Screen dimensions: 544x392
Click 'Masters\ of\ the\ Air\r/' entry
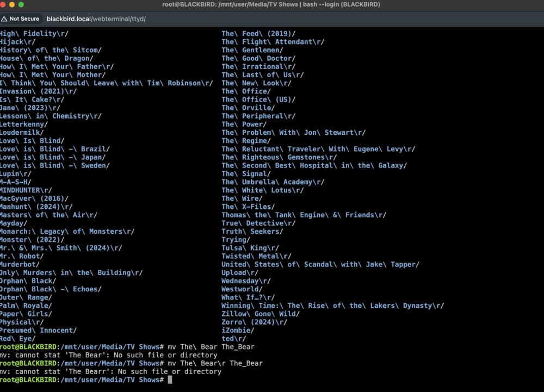(48, 215)
